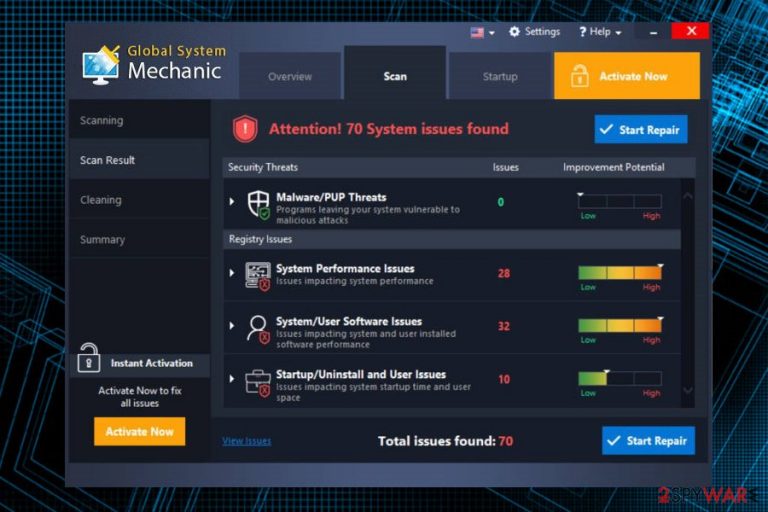
Task: Click the results list scroll-down arrow
Action: coord(688,390)
